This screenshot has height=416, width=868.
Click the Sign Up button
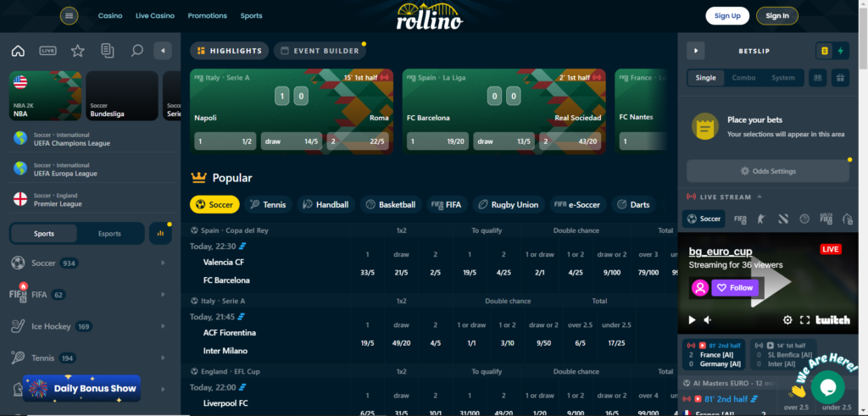[x=727, y=16]
